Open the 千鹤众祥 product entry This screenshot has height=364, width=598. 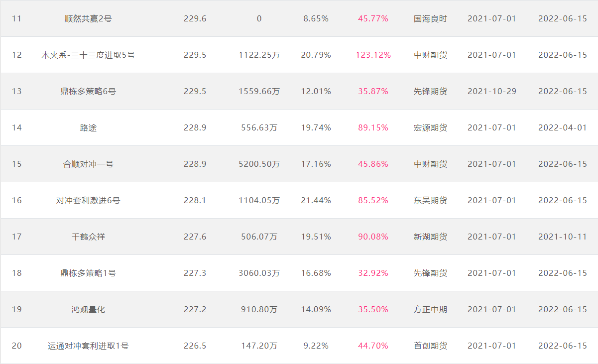(x=88, y=237)
